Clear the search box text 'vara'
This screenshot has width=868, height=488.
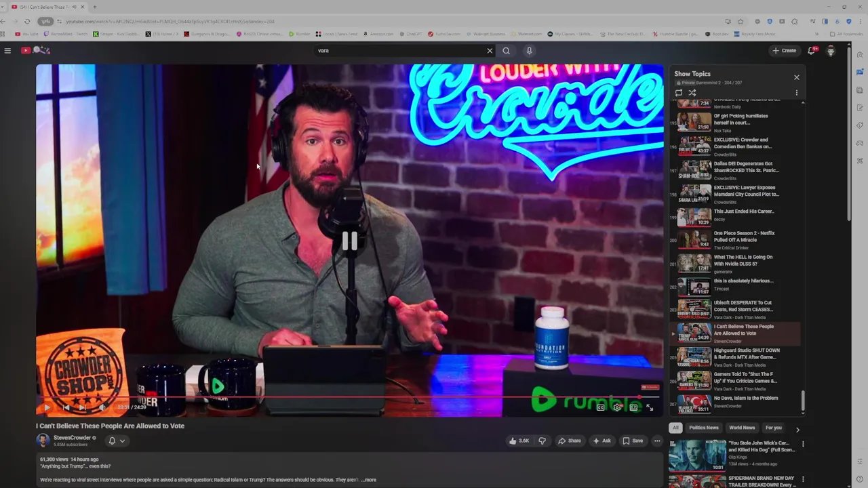click(x=490, y=50)
